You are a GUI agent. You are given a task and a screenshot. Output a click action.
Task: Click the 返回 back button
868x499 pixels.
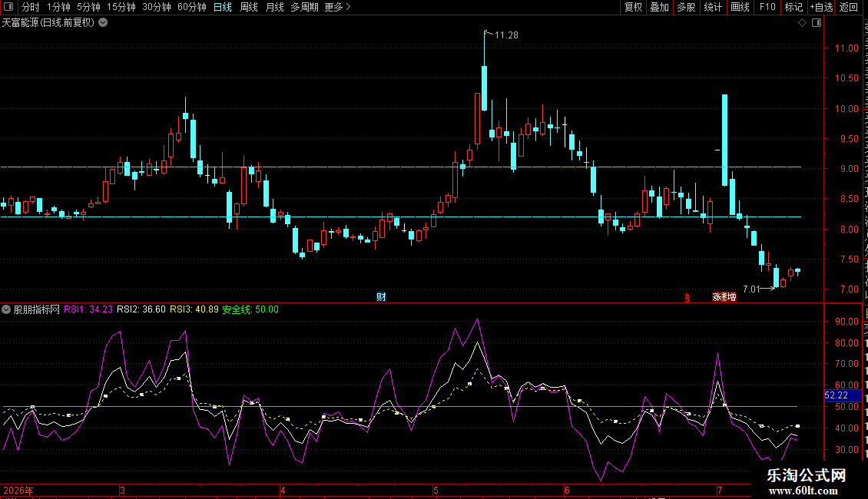pos(848,7)
